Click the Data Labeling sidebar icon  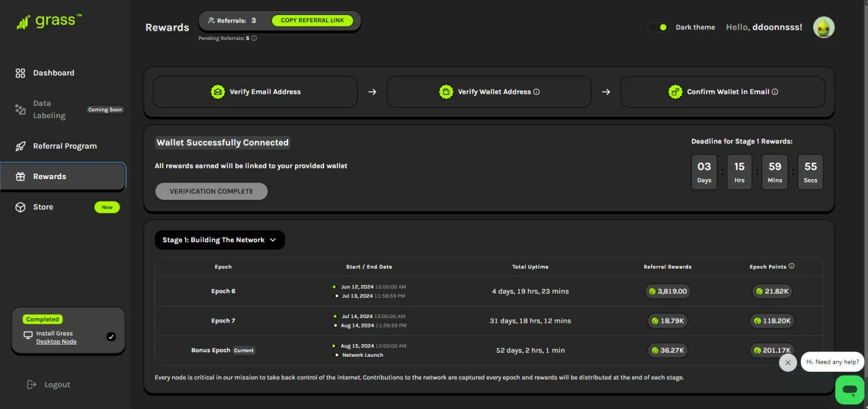(x=20, y=109)
